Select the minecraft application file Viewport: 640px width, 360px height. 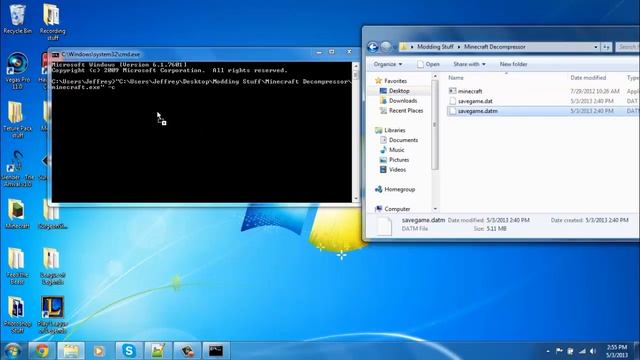tap(469, 91)
